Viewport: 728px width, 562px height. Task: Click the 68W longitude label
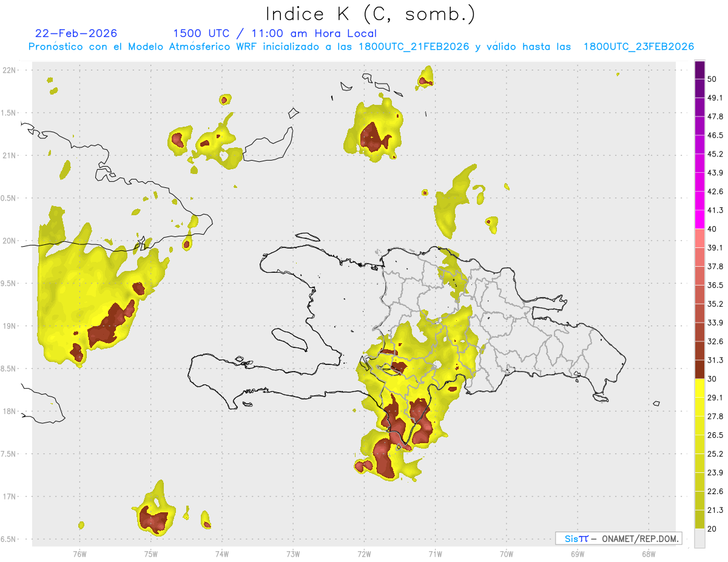click(649, 554)
